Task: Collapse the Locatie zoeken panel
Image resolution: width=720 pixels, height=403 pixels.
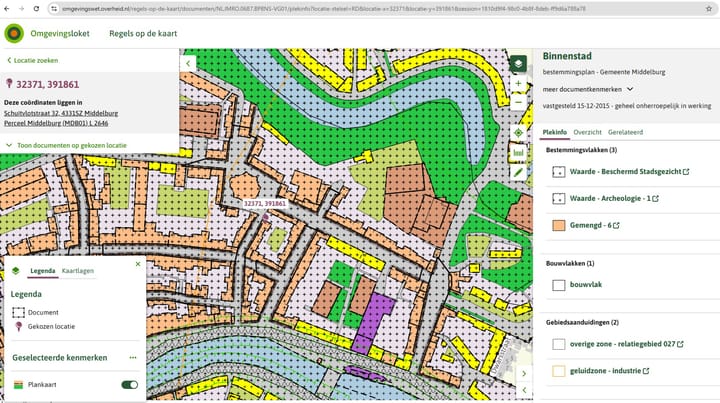Action: pyautogui.click(x=188, y=62)
